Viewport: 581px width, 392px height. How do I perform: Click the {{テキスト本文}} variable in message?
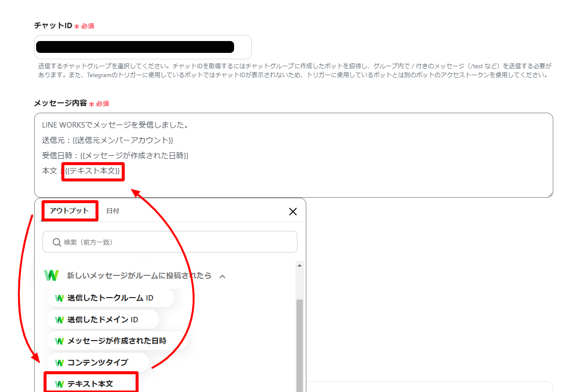point(93,171)
